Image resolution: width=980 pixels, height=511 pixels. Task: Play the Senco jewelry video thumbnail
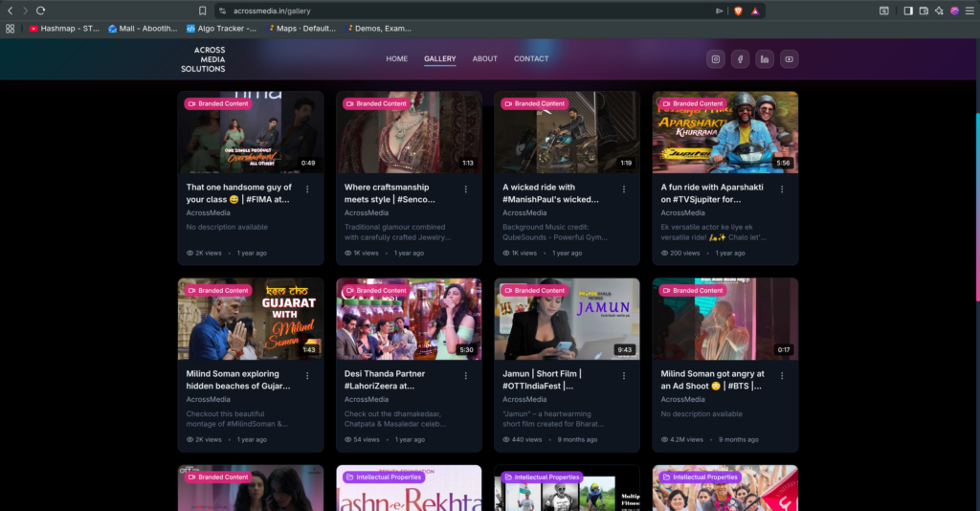[x=409, y=132]
